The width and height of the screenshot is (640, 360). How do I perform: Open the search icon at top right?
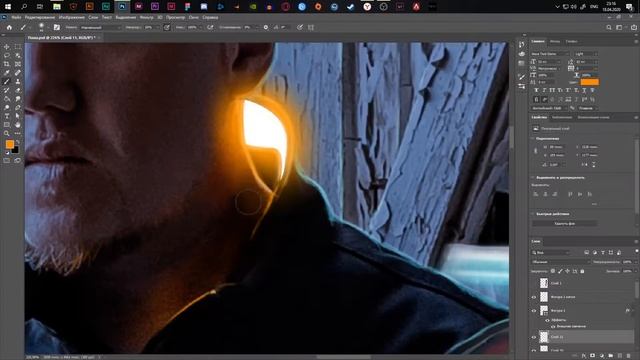609,27
